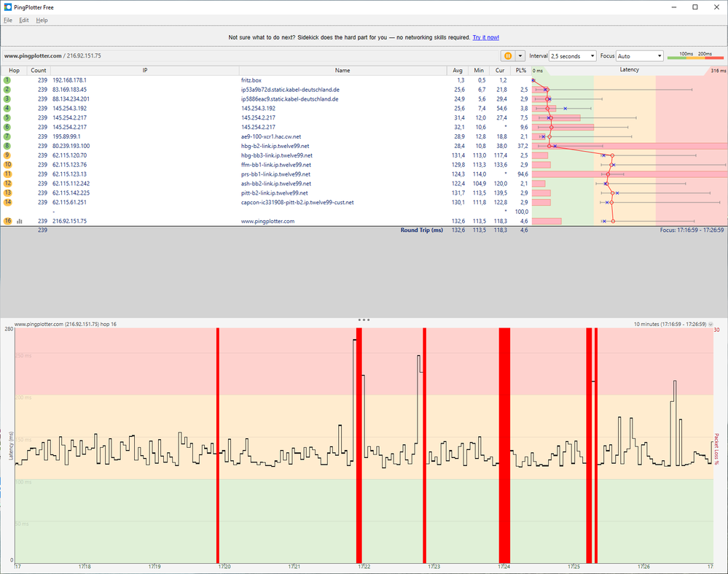Click the hop 14 orange circle icon
The width and height of the screenshot is (728, 574).
pos(7,202)
